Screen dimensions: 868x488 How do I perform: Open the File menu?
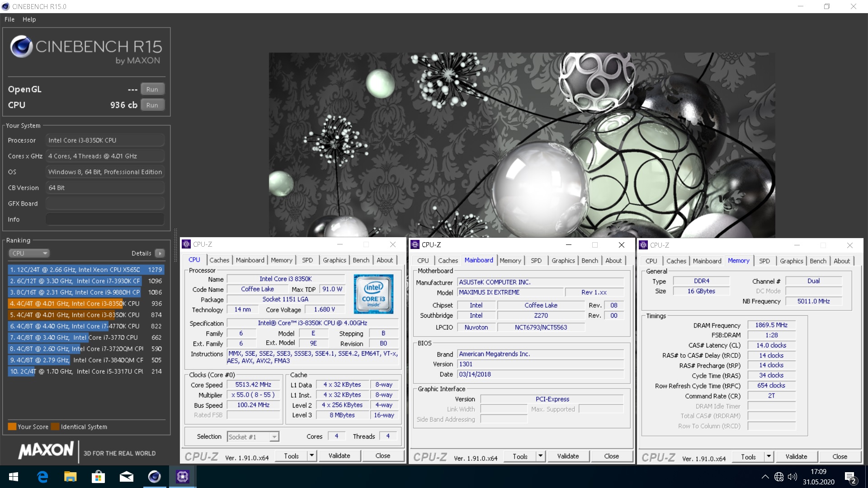tap(9, 19)
